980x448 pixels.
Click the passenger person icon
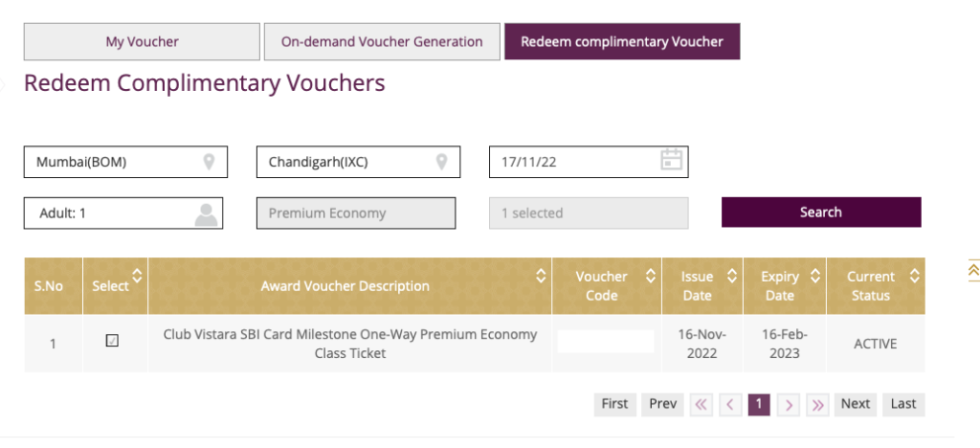click(x=206, y=214)
